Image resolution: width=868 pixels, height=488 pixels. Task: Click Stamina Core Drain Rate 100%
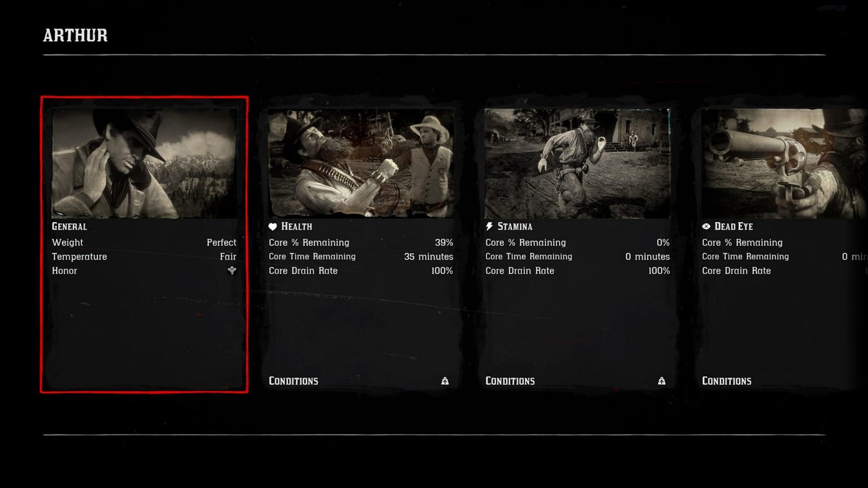point(577,271)
